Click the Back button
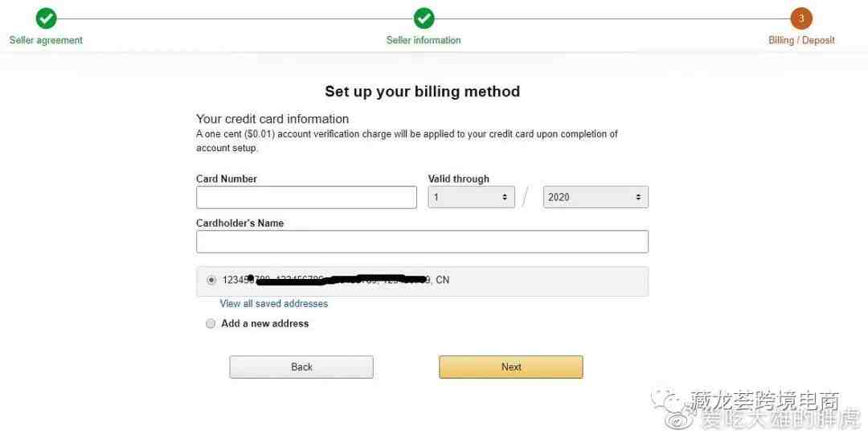This screenshot has width=868, height=439. click(301, 367)
